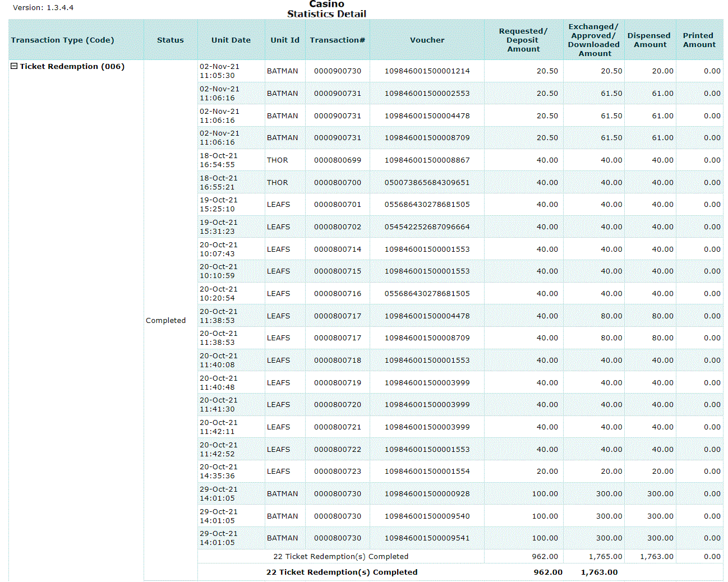Click LEAFS unit id for transaction 0000800723
The width and height of the screenshot is (728, 582).
point(279,472)
